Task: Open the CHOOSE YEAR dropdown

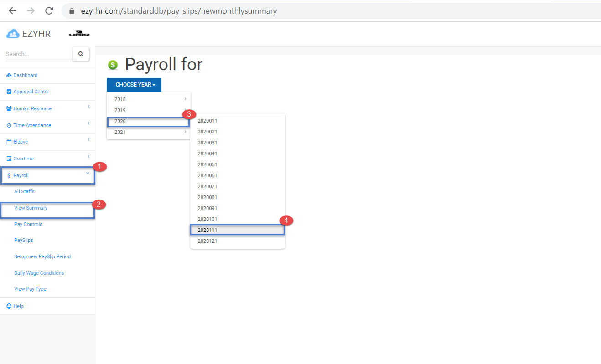Action: point(134,85)
